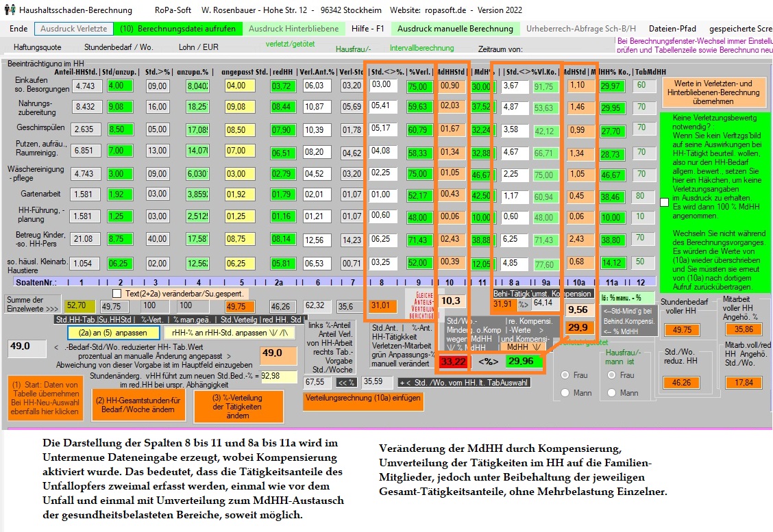
Task: Click the '<%>' swap button between red and green values
Action: [487, 361]
